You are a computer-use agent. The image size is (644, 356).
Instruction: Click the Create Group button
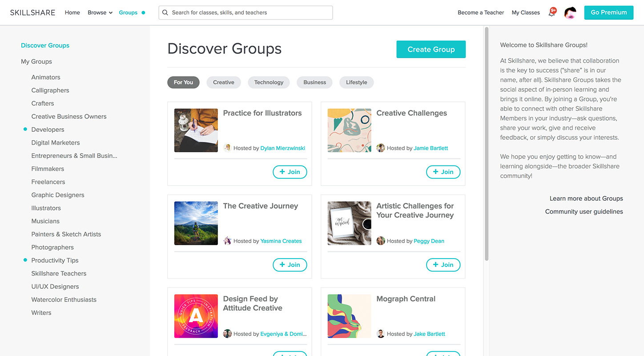coord(431,49)
